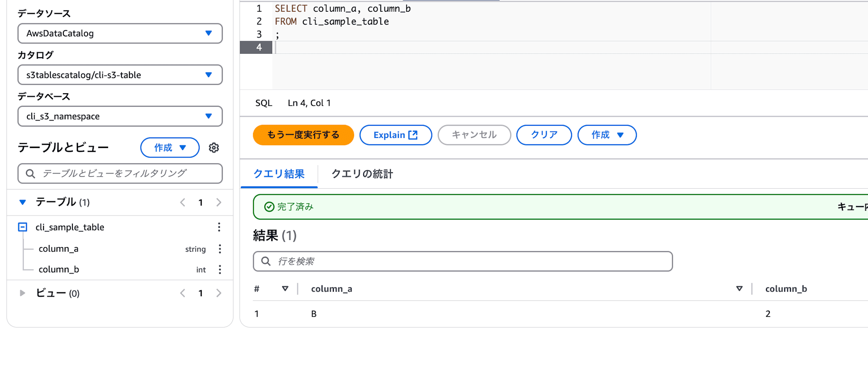Click the SQL language status label
The height and width of the screenshot is (370, 868).
264,103
